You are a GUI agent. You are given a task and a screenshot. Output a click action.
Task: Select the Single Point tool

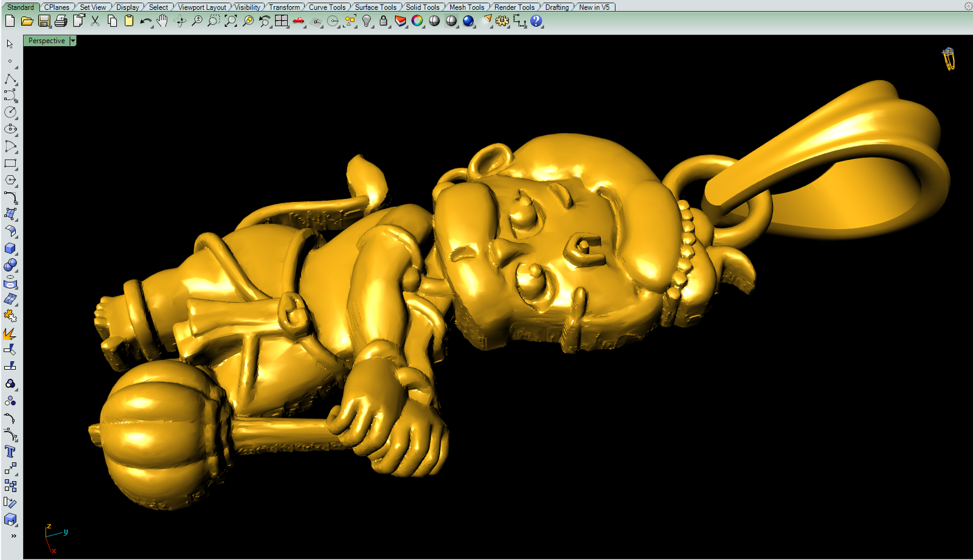[x=10, y=61]
